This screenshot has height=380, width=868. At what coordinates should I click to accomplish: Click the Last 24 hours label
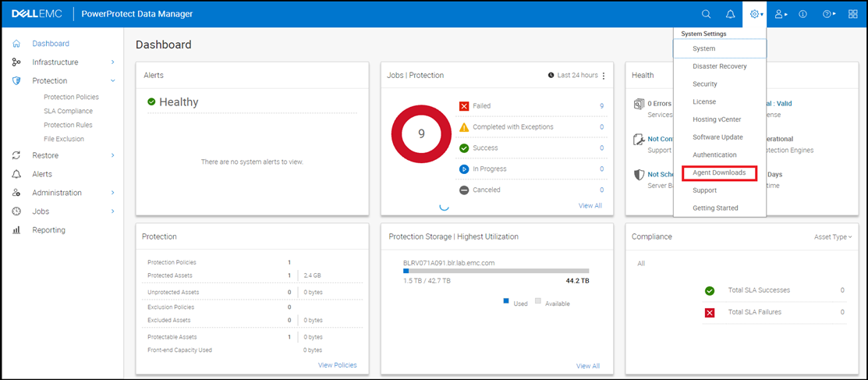click(577, 76)
